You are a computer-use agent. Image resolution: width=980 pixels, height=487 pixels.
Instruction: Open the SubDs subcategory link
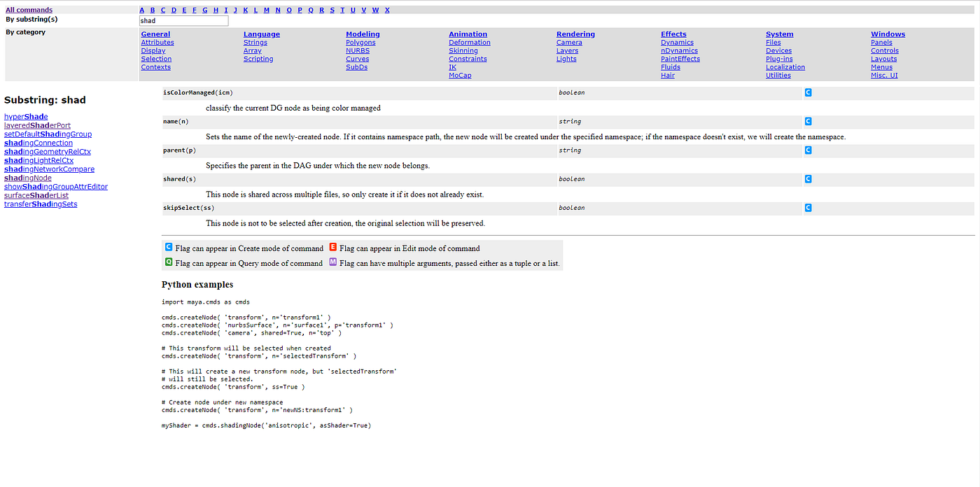point(356,67)
